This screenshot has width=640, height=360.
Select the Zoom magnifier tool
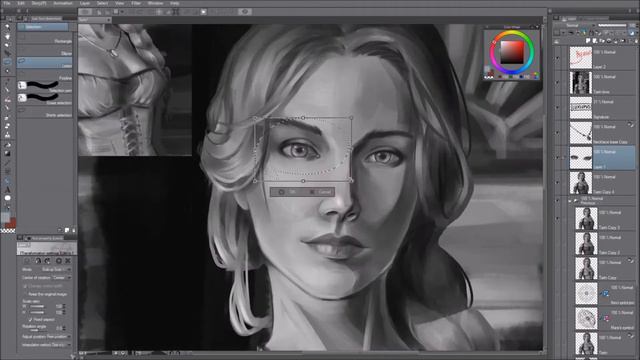click(x=7, y=27)
